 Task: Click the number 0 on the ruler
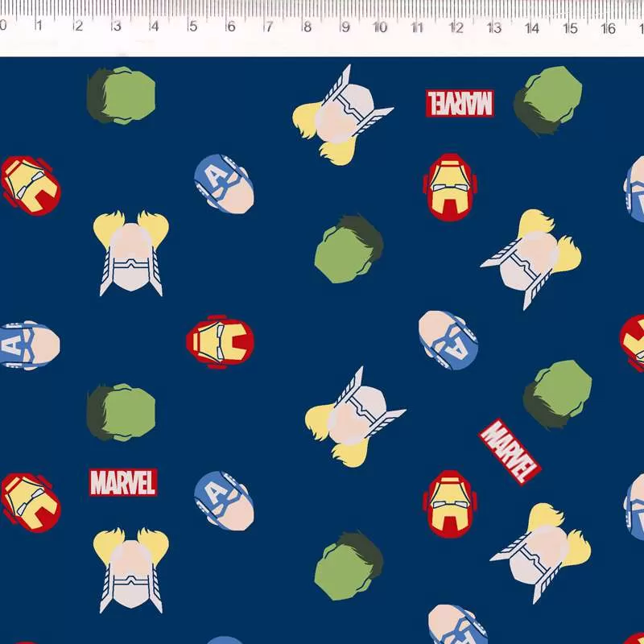[3, 25]
